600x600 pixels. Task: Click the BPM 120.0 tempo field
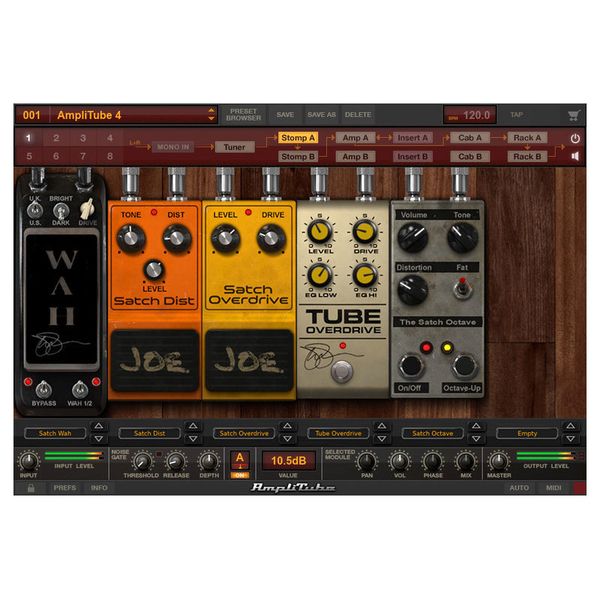pos(470,115)
